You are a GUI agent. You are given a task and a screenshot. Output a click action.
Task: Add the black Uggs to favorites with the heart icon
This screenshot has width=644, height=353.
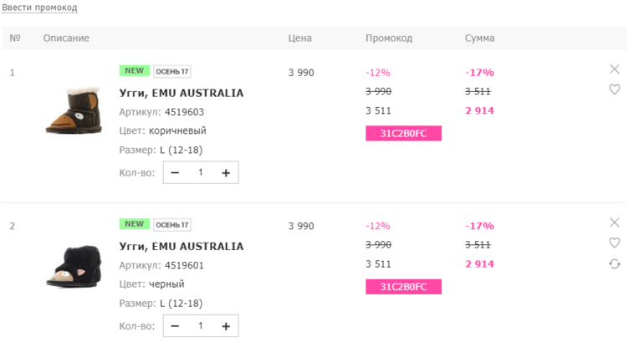(x=615, y=243)
